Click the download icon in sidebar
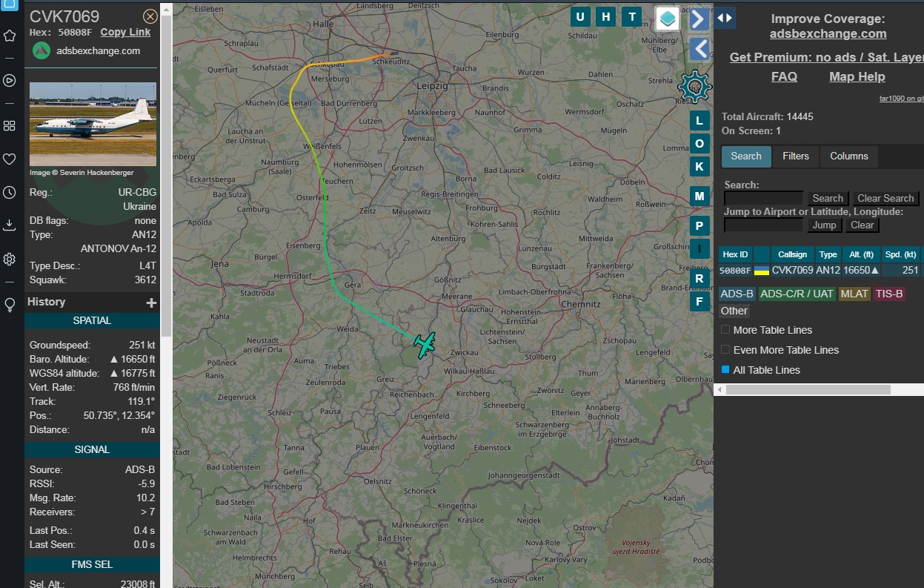The height and width of the screenshot is (588, 924). point(10,224)
